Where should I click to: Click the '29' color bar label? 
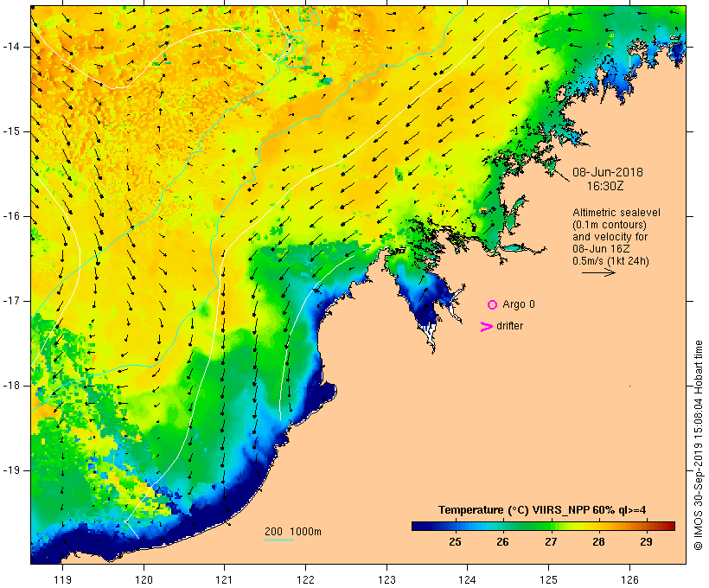click(x=646, y=542)
